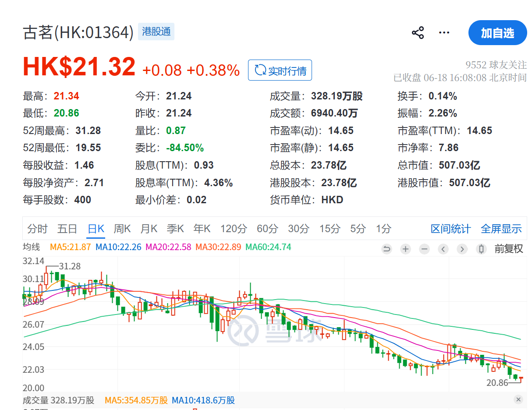Screen dimensions: 532x410
Task: Click the 均线 indicator label
Action: pyautogui.click(x=31, y=247)
